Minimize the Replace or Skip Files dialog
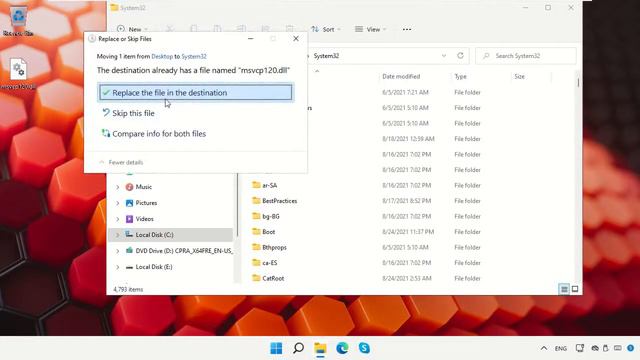Viewport: 640px width, 360px height. click(251, 39)
